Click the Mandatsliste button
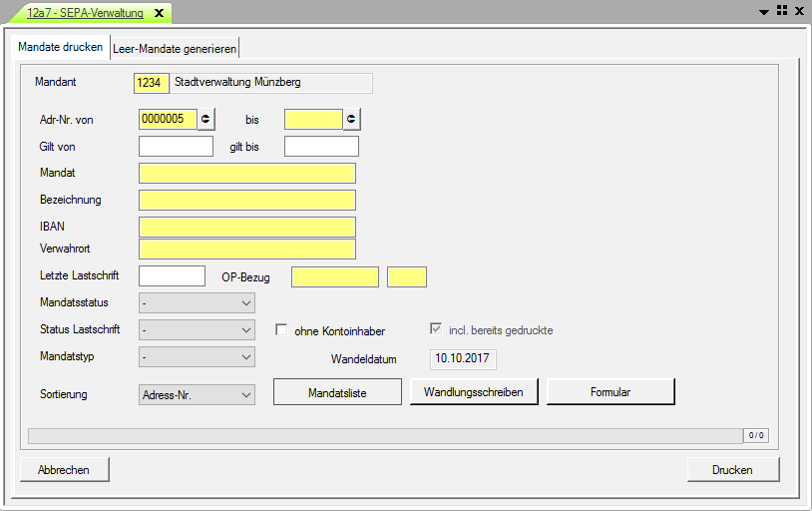812x511 pixels. pyautogui.click(x=337, y=392)
